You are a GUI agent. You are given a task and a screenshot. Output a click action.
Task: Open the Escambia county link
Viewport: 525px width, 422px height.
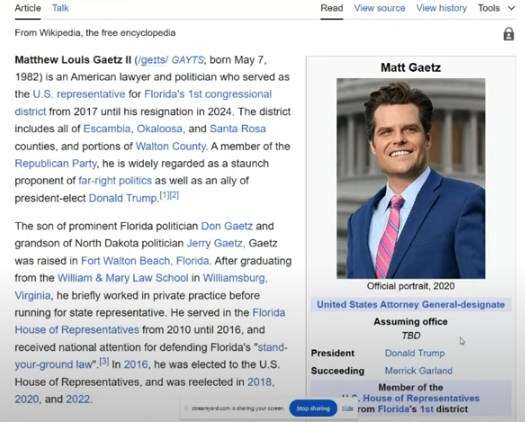[x=107, y=129]
